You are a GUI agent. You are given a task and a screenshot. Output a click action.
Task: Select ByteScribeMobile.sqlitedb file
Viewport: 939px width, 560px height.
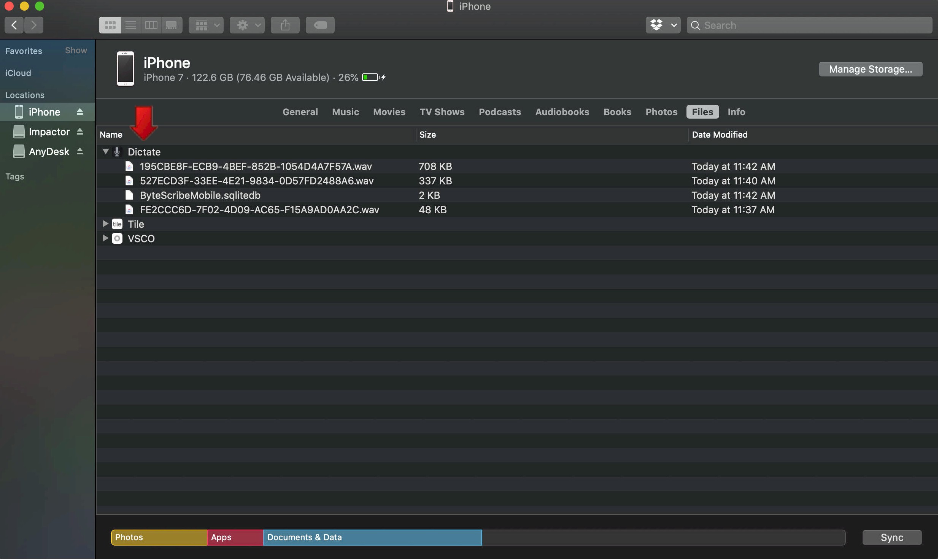(517, 195)
